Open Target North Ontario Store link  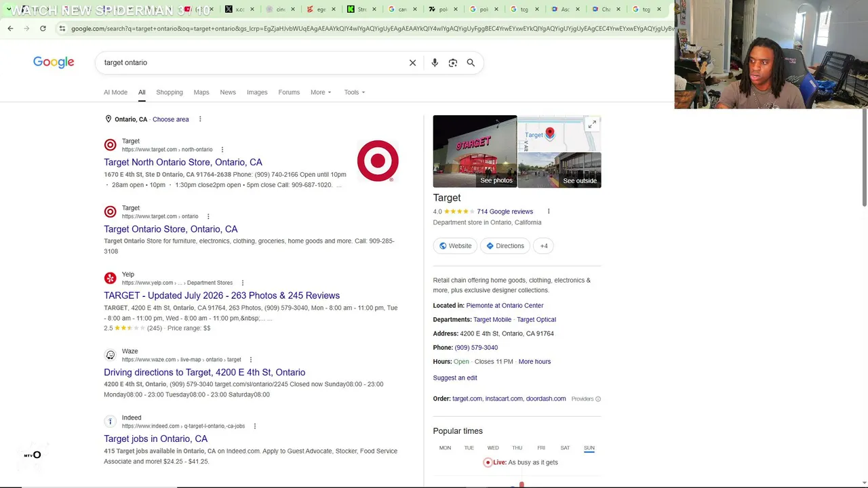coord(183,163)
